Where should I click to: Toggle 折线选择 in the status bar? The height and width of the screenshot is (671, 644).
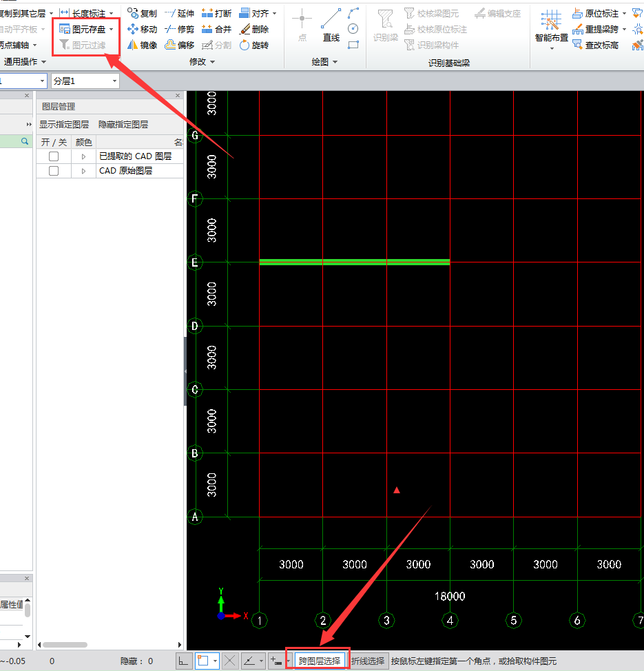(x=368, y=661)
